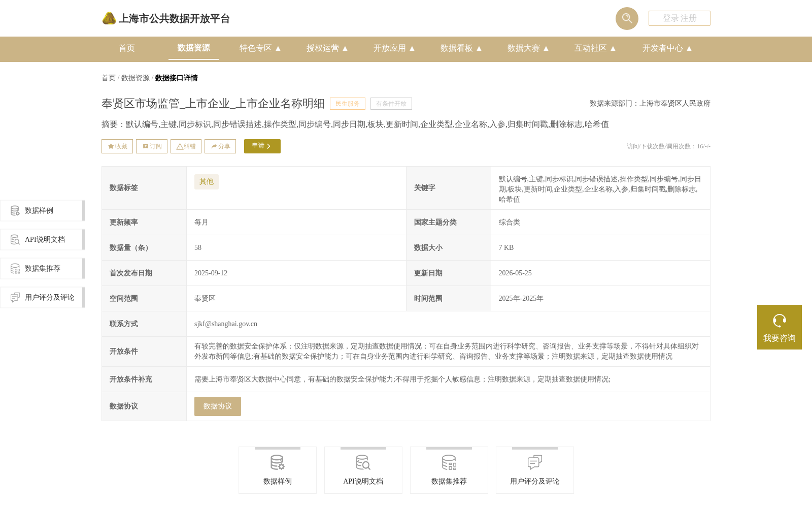Click the 订阅 subscribe button

(x=152, y=146)
